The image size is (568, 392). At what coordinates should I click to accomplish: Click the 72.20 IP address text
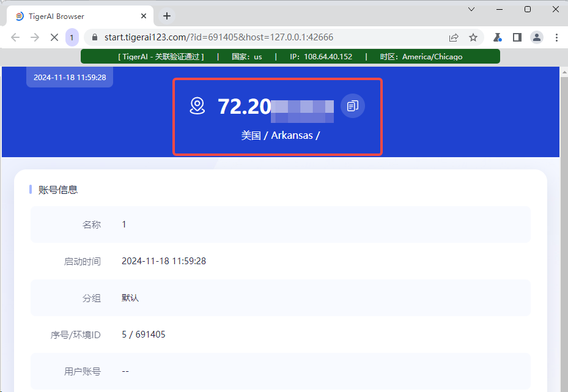pos(245,106)
